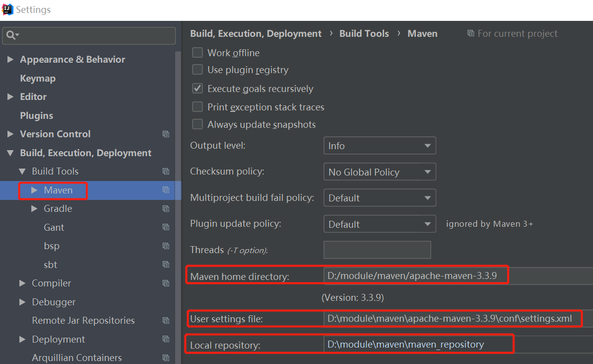Click the Threads input field
This screenshot has width=593, height=364.
coord(377,250)
